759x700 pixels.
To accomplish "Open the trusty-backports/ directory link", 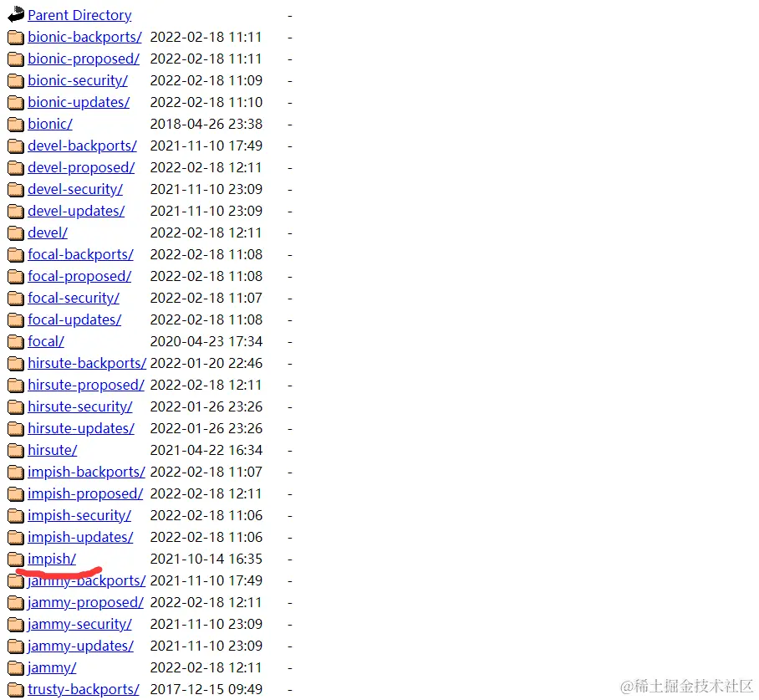I will point(84,690).
